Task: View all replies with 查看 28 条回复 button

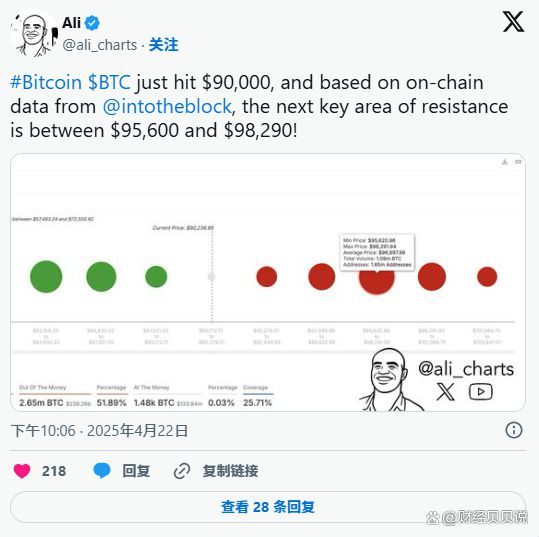Action: 268,507
